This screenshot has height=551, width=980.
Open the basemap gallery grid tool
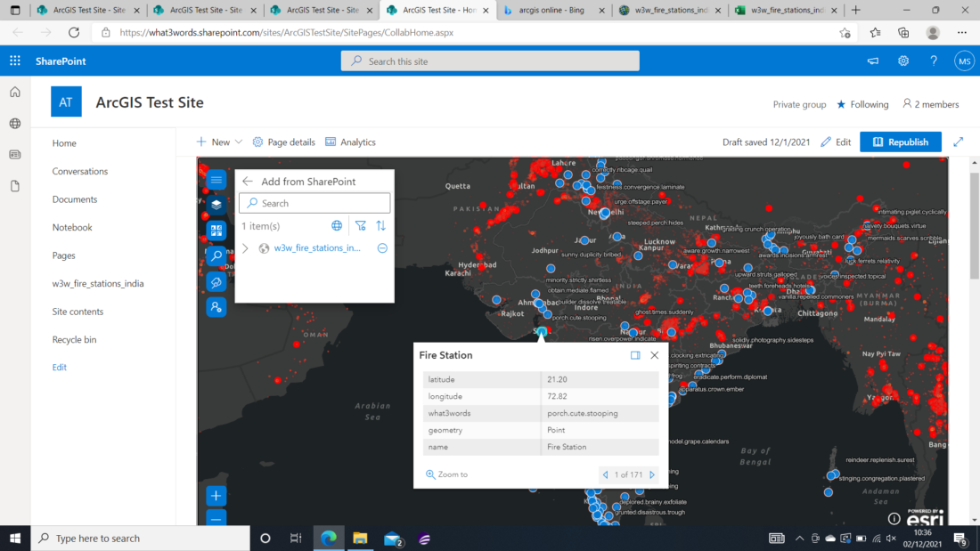point(216,231)
